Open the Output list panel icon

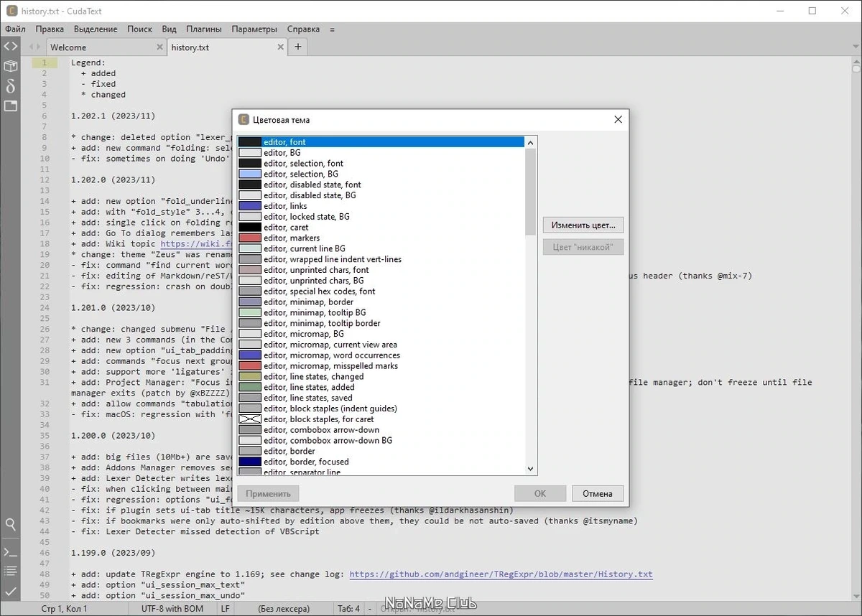pos(10,571)
